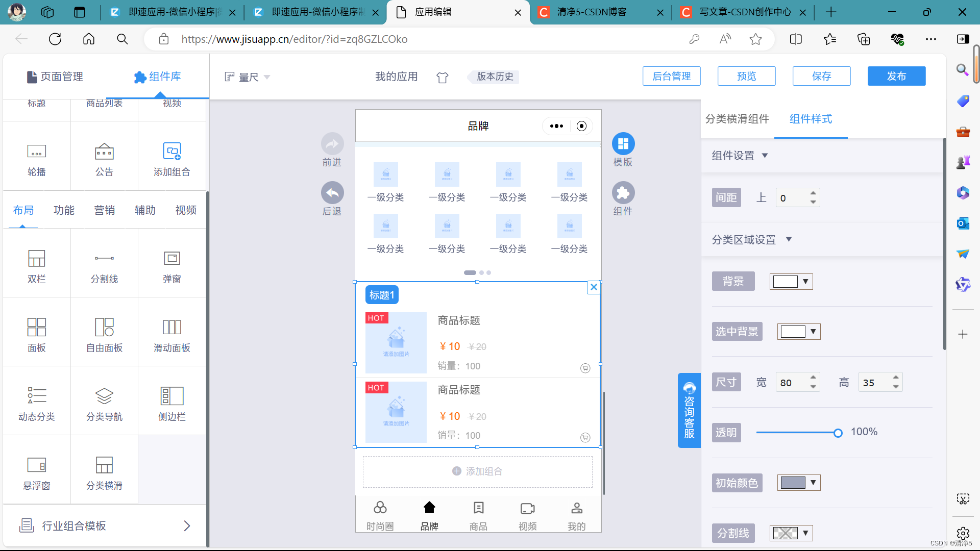
Task: Switch to the 营销 component category tab
Action: click(x=104, y=210)
